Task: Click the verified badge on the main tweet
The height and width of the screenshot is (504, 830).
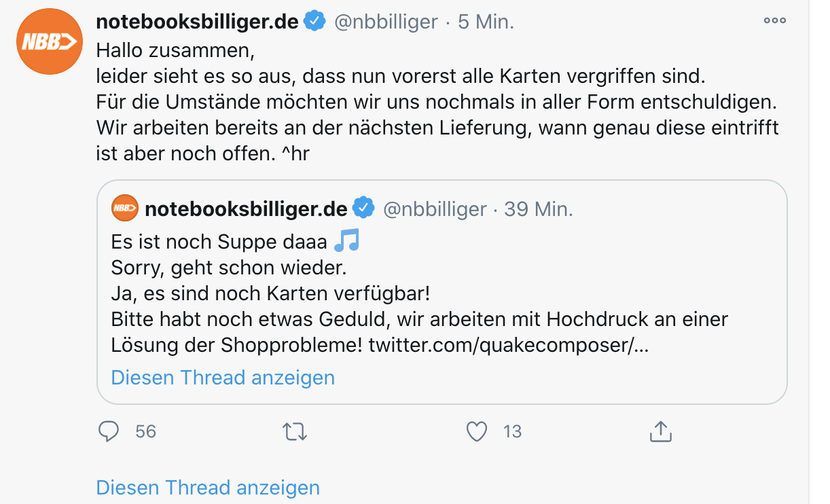Action: (x=314, y=22)
